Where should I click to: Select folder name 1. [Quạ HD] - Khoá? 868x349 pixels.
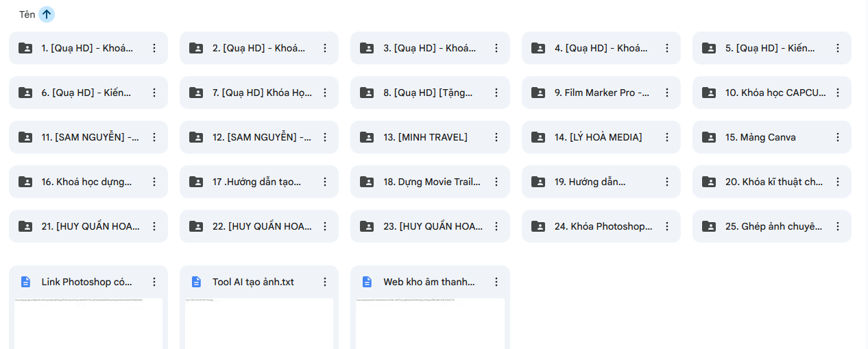88,48
